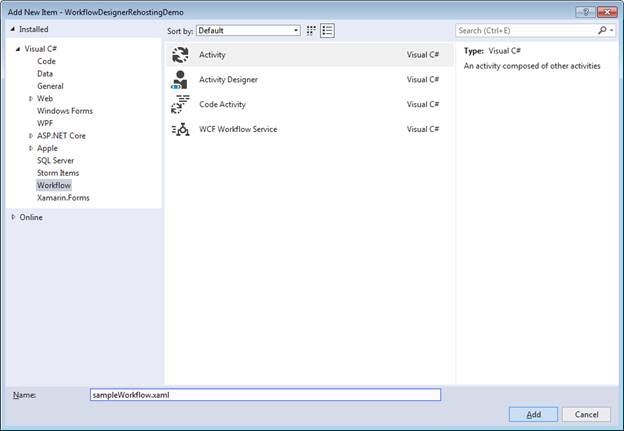
Task: Click Visual C# in Code Activity row
Action: (423, 104)
